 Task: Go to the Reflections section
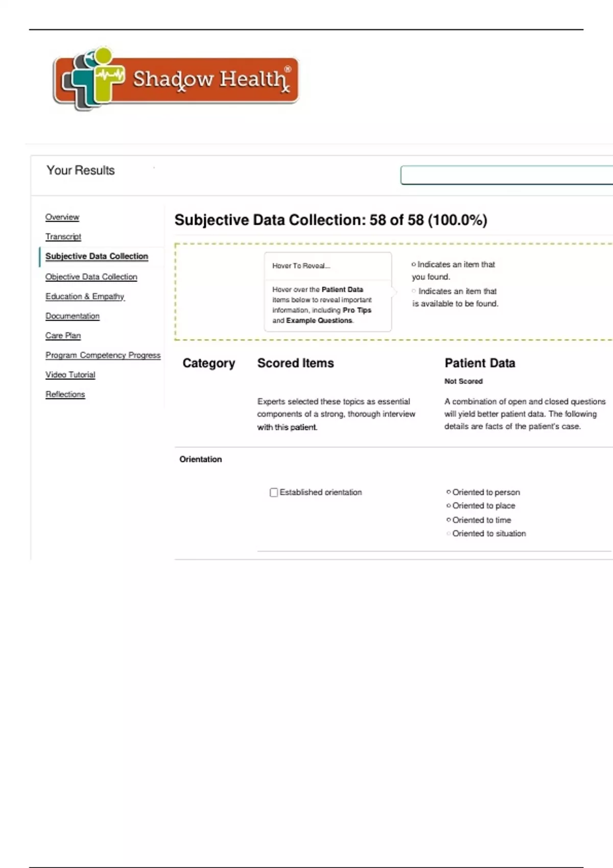(x=65, y=394)
